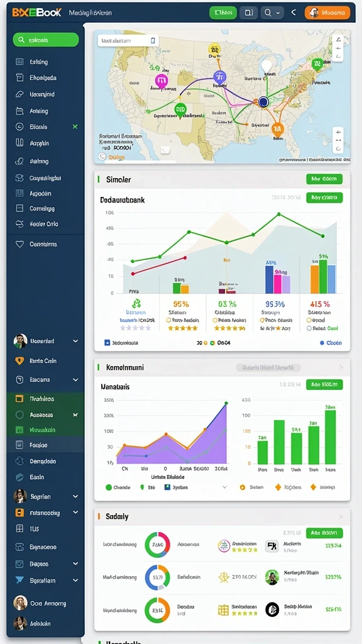Click the map search input field
The image size is (362, 644).
[x=128, y=41]
